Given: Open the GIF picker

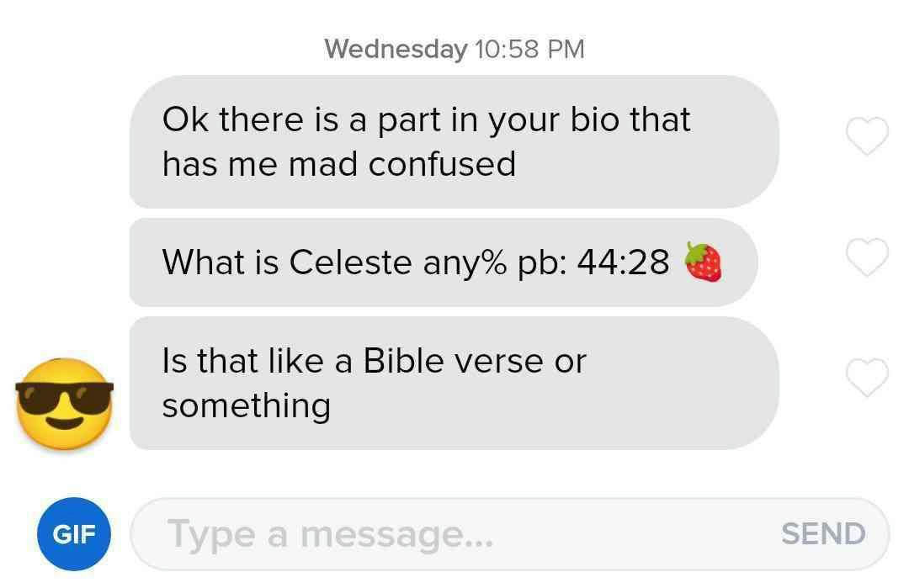Looking at the screenshot, I should tap(73, 533).
